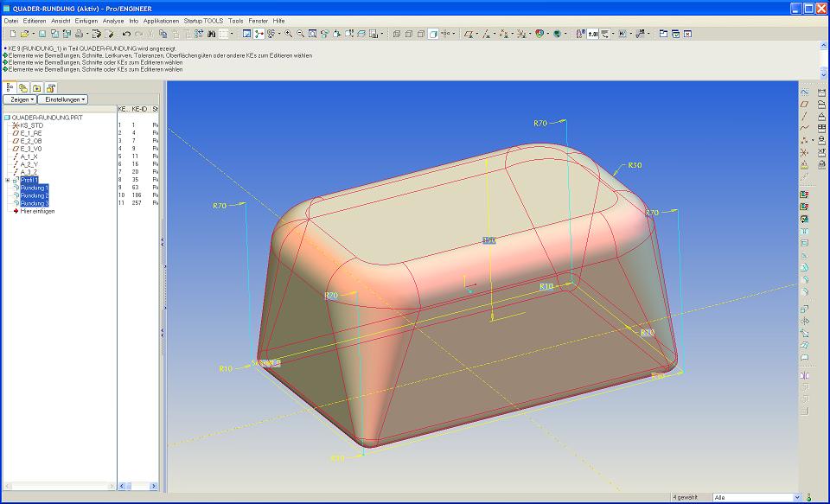The height and width of the screenshot is (504, 830).
Task: Toggle dimension tolerance display icon
Action: pos(593,34)
